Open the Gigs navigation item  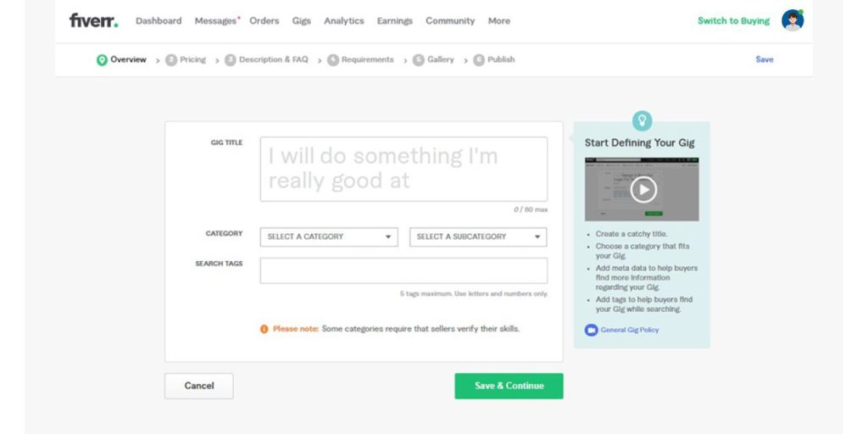(302, 21)
